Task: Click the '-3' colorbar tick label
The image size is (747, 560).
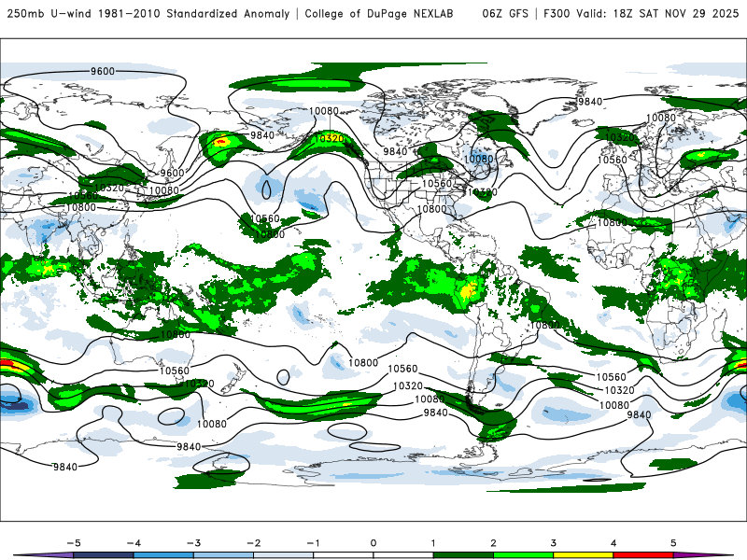Action: pos(193,543)
